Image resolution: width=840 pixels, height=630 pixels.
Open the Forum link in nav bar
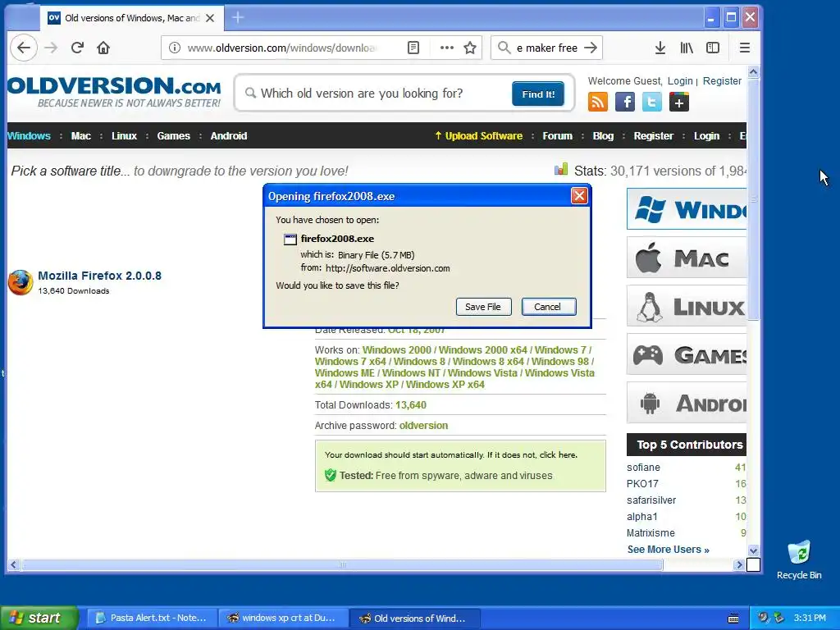(557, 135)
